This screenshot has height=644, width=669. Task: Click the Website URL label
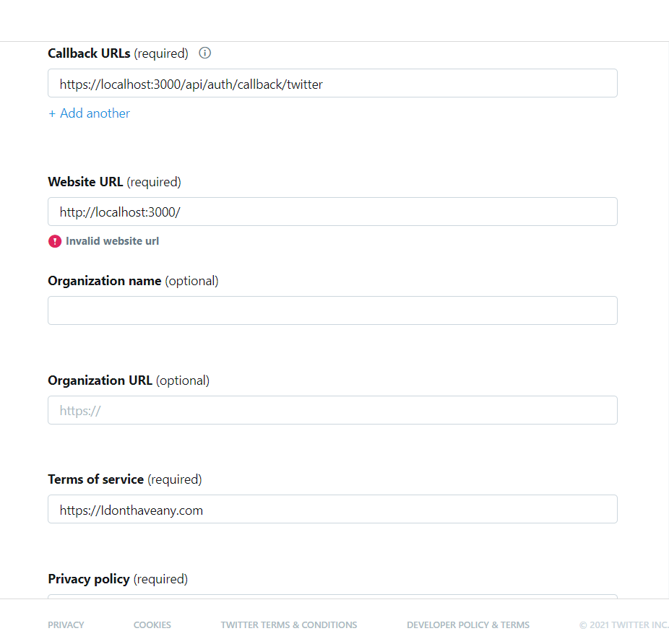(85, 182)
